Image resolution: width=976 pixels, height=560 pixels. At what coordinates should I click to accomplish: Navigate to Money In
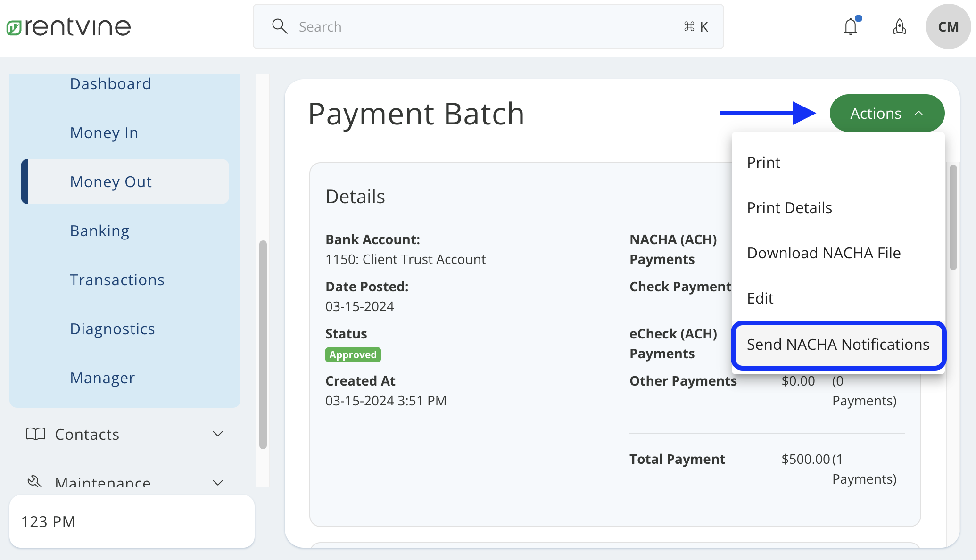click(x=104, y=132)
